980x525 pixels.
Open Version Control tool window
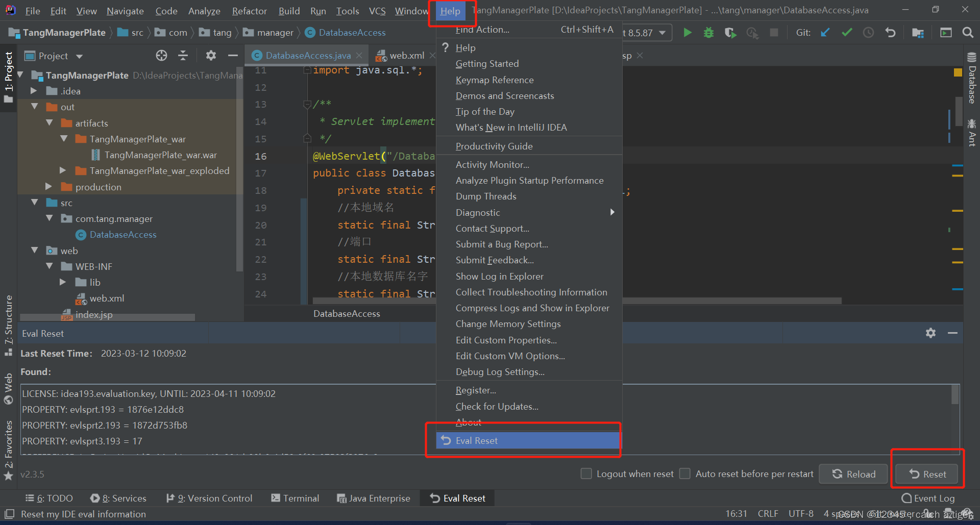click(209, 498)
